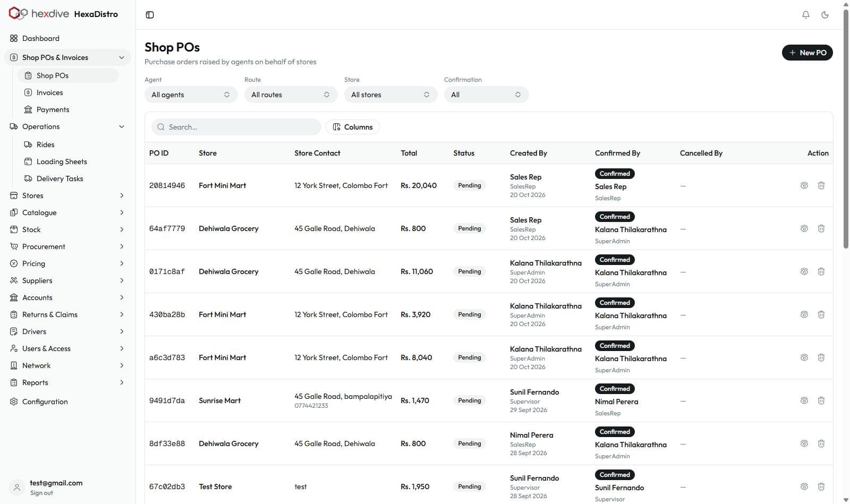View PO 430ba28b details

(804, 314)
